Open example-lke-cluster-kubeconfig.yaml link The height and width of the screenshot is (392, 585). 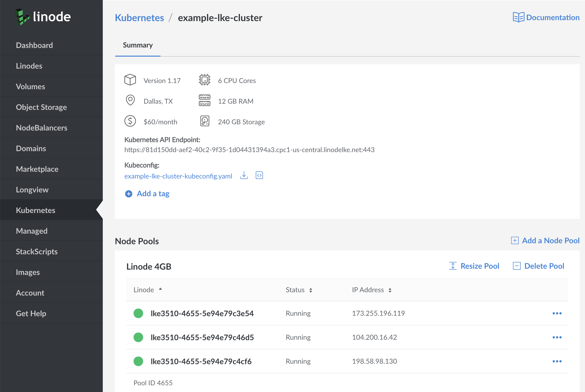click(x=178, y=176)
